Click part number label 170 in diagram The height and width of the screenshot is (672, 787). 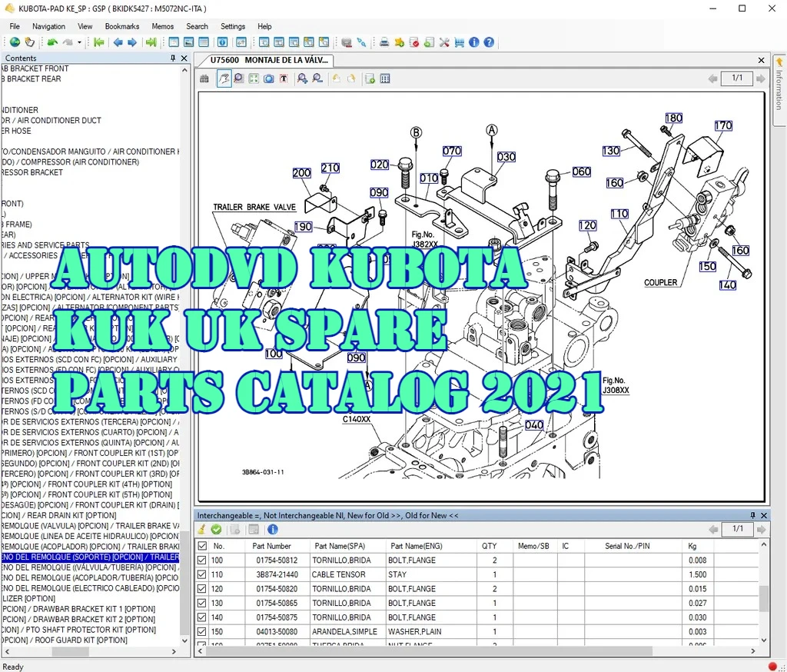[722, 126]
